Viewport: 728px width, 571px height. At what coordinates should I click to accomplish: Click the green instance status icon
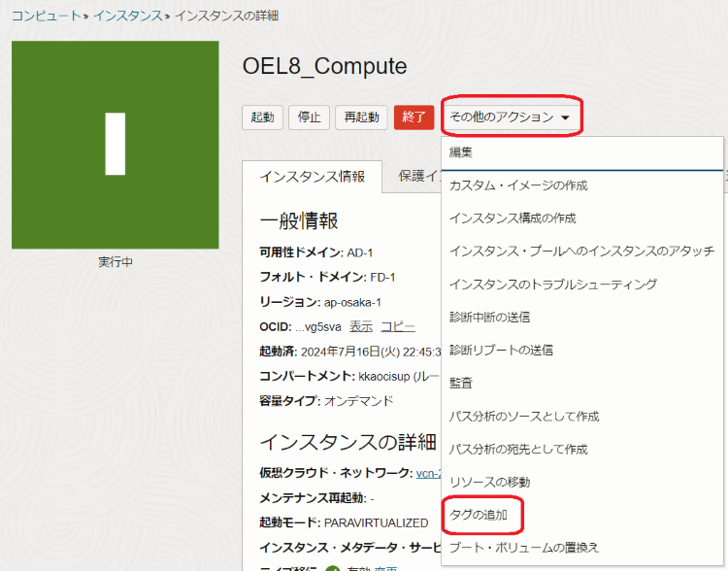coord(115,144)
